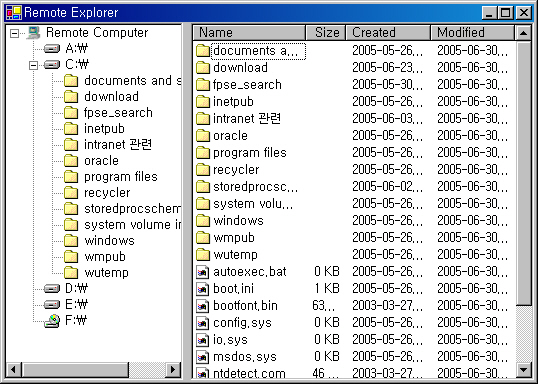538x384 pixels.
Task: Click the bootfont.bin file icon
Action: [x=202, y=306]
